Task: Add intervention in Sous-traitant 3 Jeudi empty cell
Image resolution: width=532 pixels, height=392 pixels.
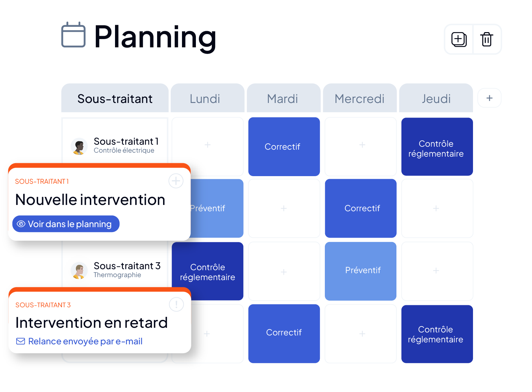Action: (x=436, y=270)
